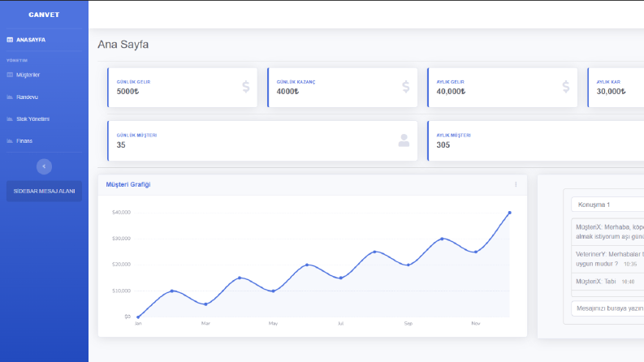Open the Müşteri Grafiği three-dot menu
This screenshot has height=362, width=644.
516,185
